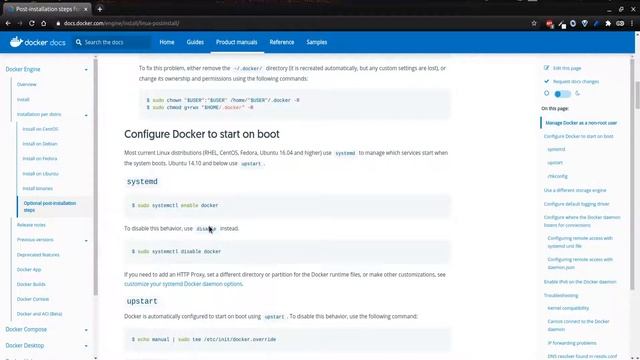
Task: Open the browser three-dot menu
Action: (632, 23)
